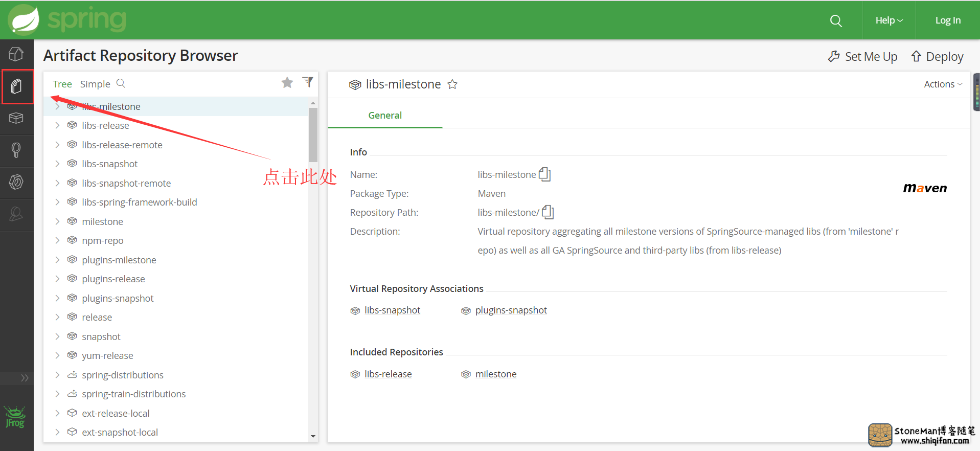Expand the libs-snapshot tree node
980x451 pixels.
point(57,164)
